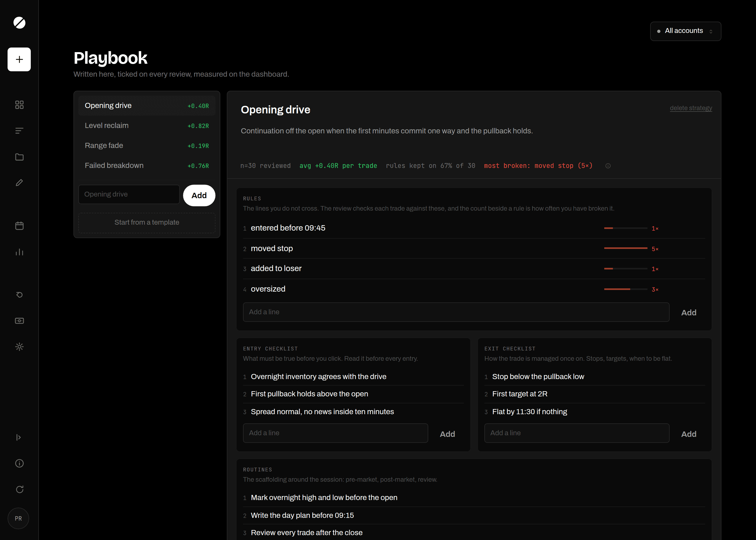The width and height of the screenshot is (756, 540).
Task: Open the bar chart sidebar icon
Action: (19, 252)
